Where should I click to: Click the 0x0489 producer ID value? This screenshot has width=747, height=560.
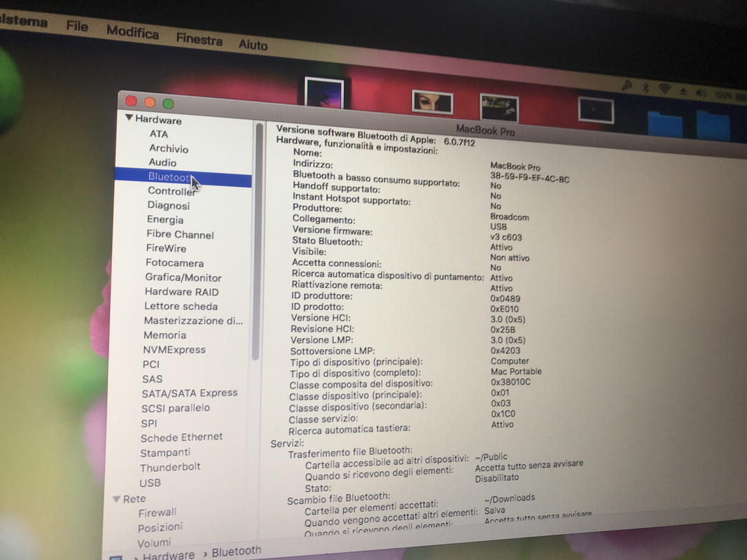click(x=505, y=299)
